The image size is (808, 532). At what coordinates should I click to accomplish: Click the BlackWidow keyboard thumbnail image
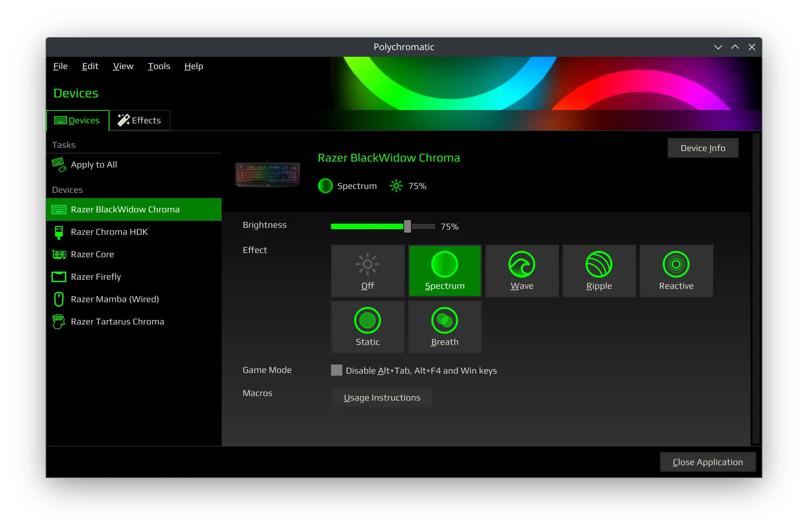point(268,174)
